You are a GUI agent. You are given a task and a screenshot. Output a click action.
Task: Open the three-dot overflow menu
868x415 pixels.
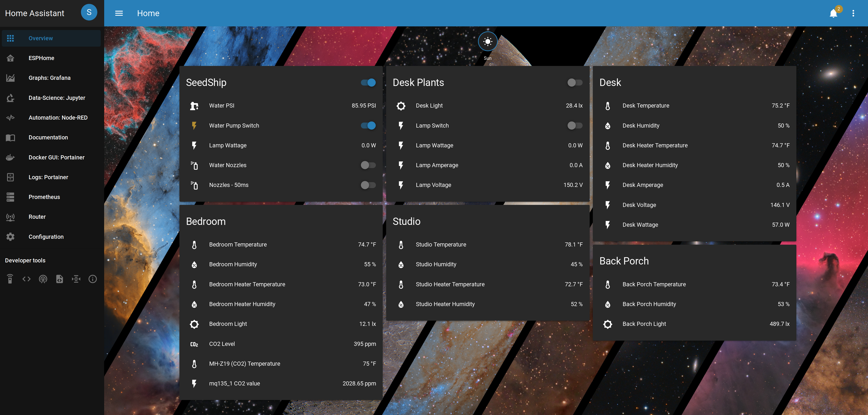[x=853, y=13]
